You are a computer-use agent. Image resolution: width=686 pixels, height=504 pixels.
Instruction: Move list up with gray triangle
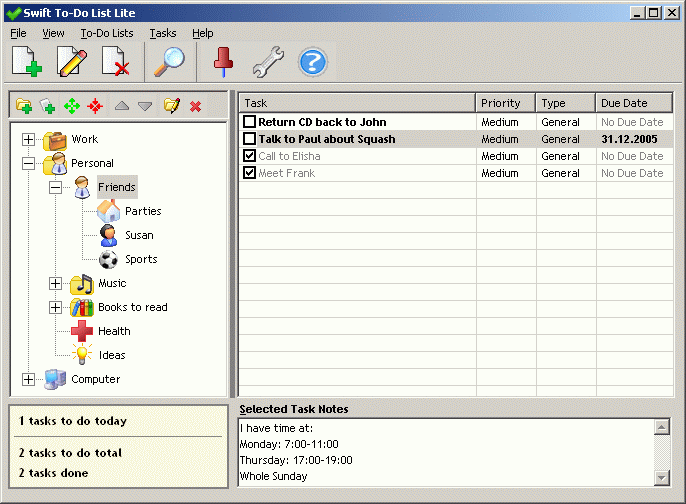click(122, 106)
